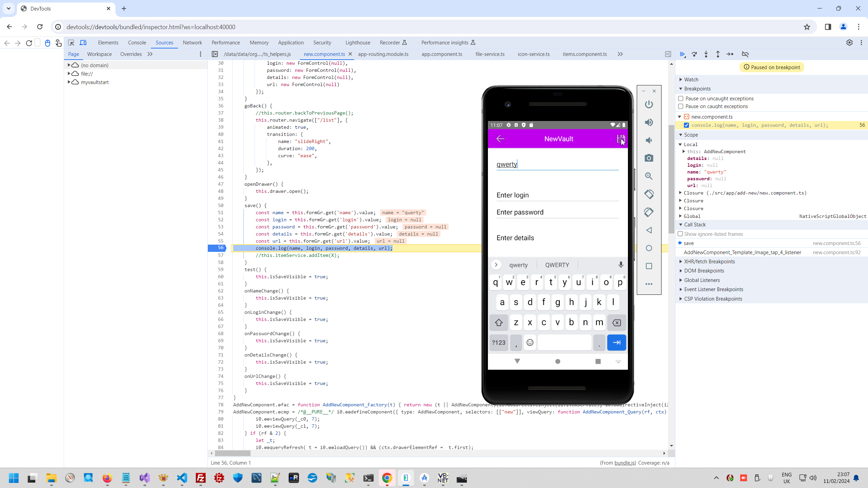
Task: Open the app-routing.module.ts file tab
Action: tap(383, 54)
